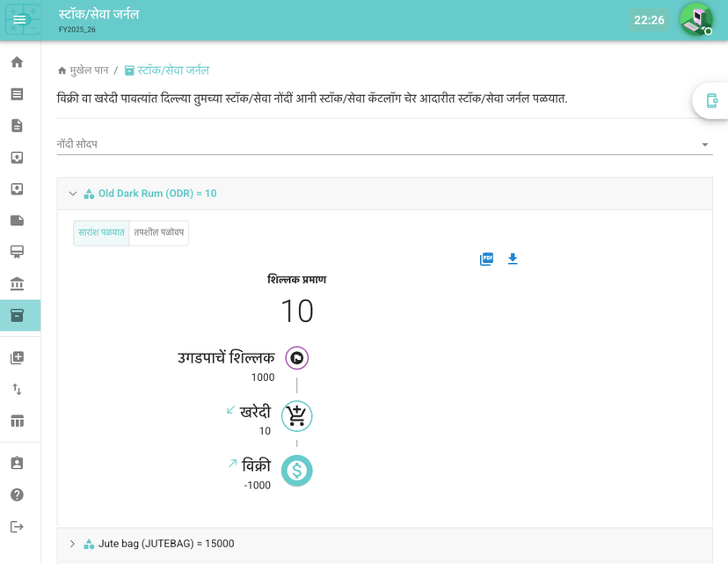Open the bank icon in sidebar

point(17,283)
